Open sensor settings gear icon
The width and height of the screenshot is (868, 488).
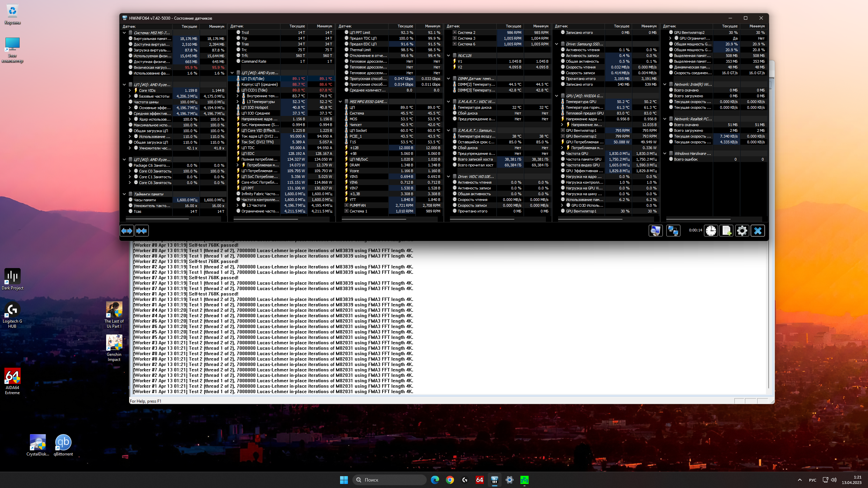[x=742, y=231]
